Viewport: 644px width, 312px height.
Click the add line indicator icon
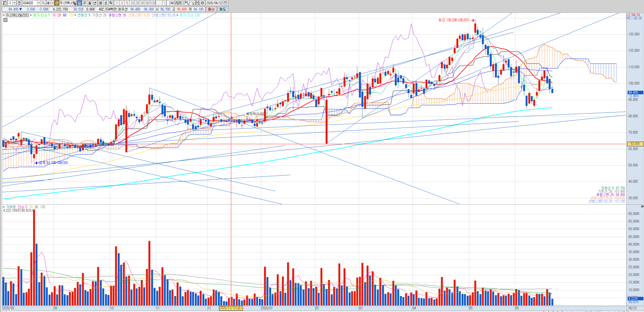coord(192,3)
